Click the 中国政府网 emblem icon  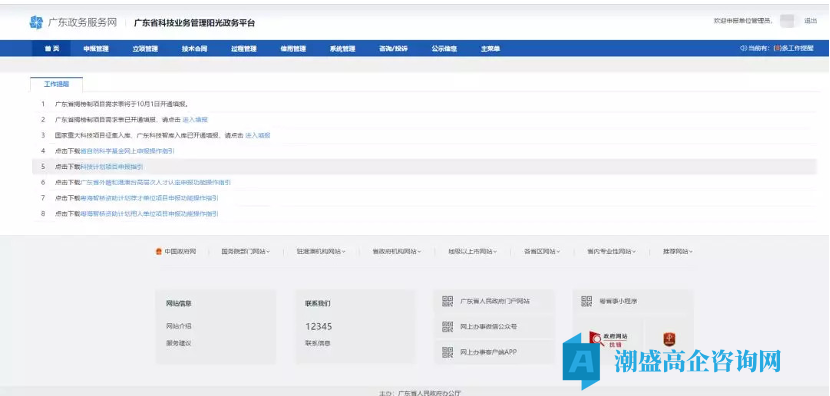(158, 251)
